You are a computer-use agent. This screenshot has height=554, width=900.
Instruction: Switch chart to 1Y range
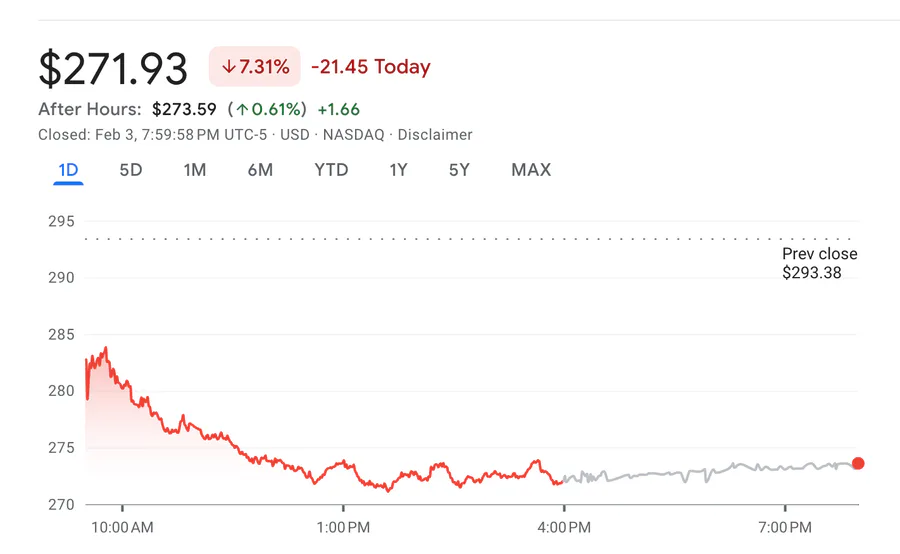tap(398, 170)
